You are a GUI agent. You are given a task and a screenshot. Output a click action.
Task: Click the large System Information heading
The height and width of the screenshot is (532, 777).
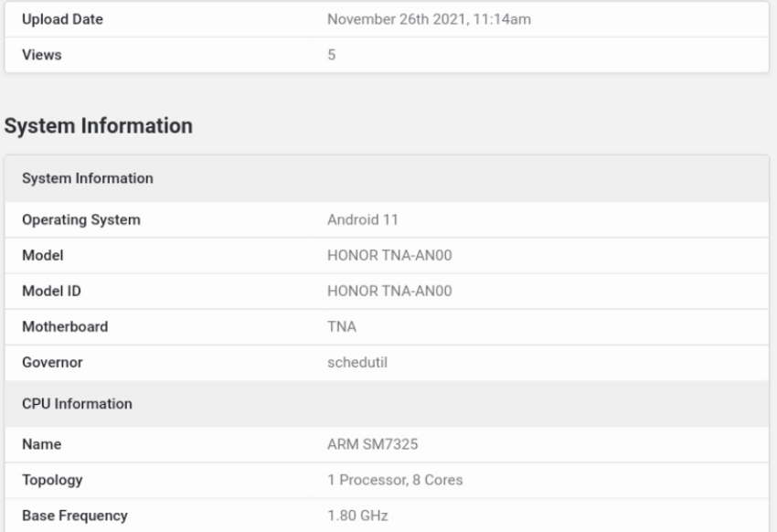[98, 126]
